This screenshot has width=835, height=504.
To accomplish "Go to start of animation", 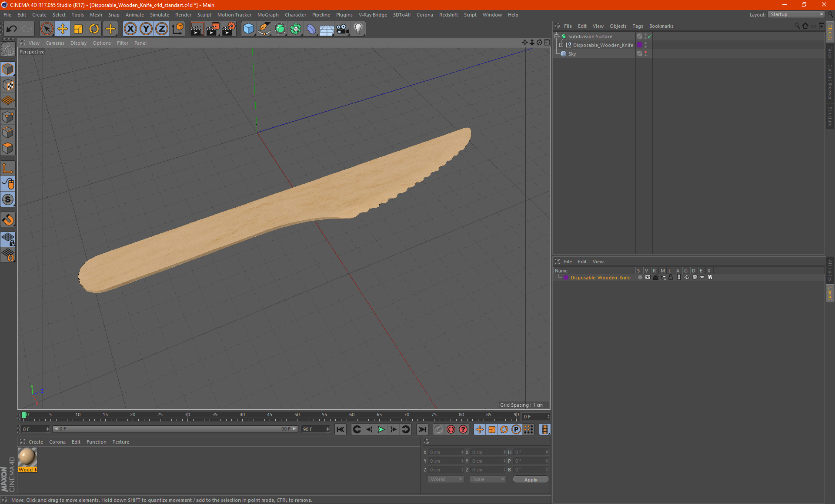I will [341, 429].
